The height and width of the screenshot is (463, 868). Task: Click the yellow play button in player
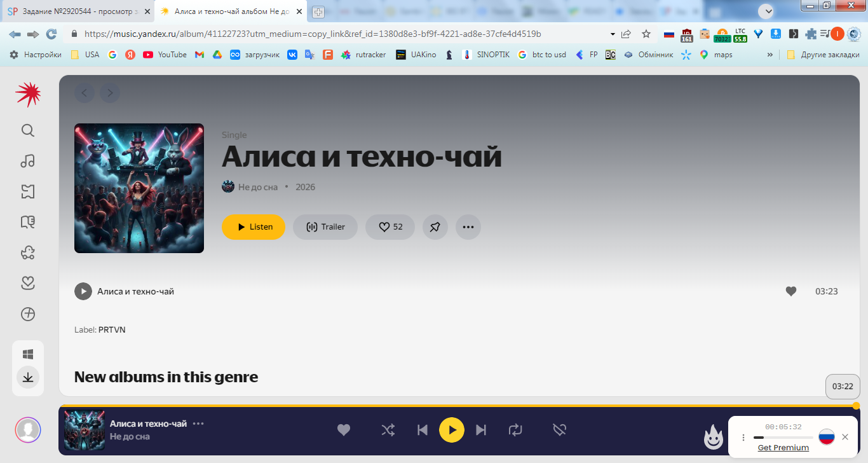452,430
